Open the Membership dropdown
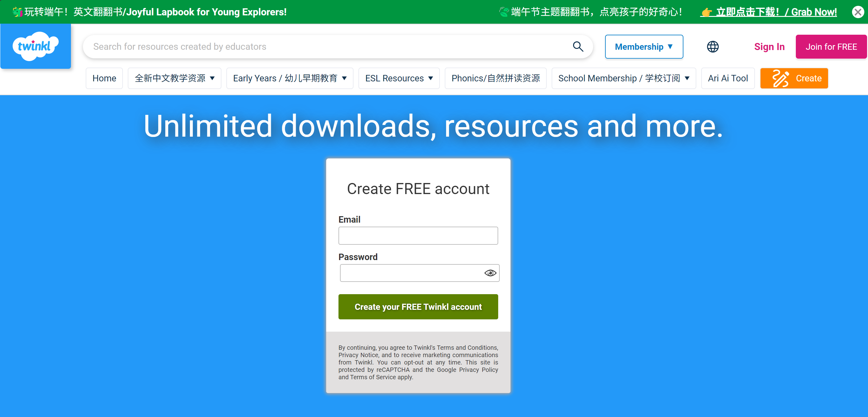Screen dimensions: 868x417 [643, 46]
